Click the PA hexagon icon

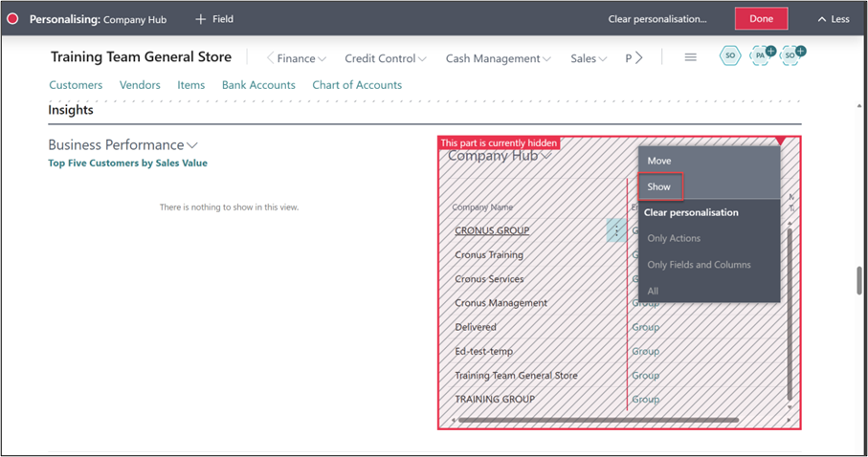[x=761, y=56]
